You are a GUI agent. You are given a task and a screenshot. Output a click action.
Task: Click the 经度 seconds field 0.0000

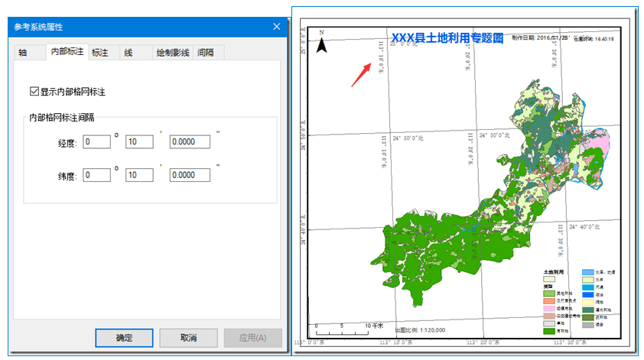(x=190, y=142)
